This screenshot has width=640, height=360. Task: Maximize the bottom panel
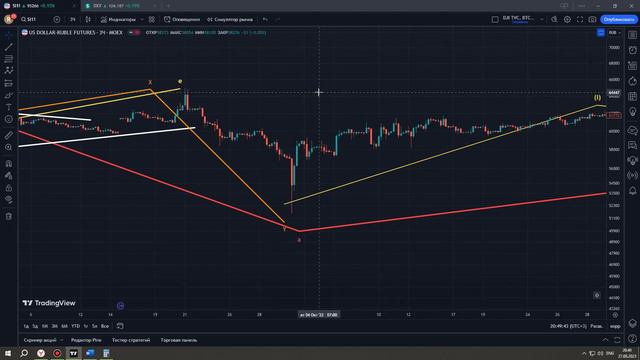617,340
